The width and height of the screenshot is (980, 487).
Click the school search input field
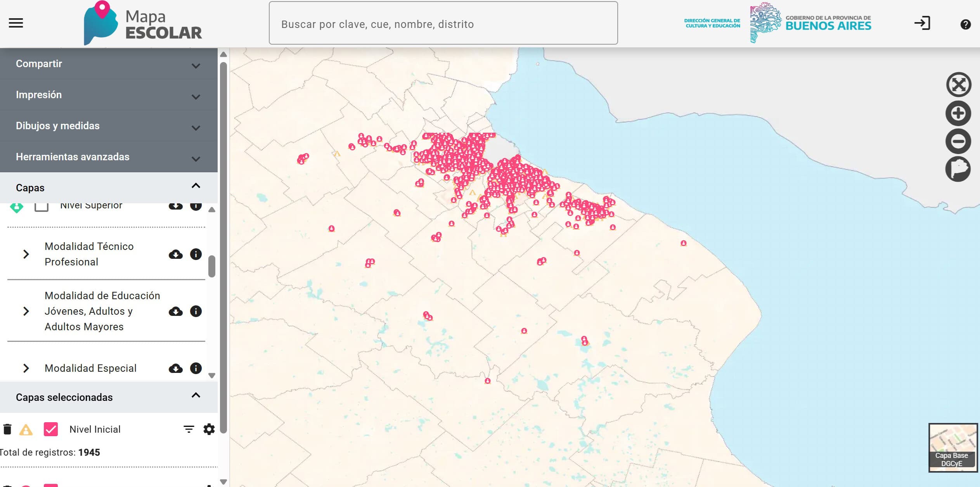pos(443,23)
